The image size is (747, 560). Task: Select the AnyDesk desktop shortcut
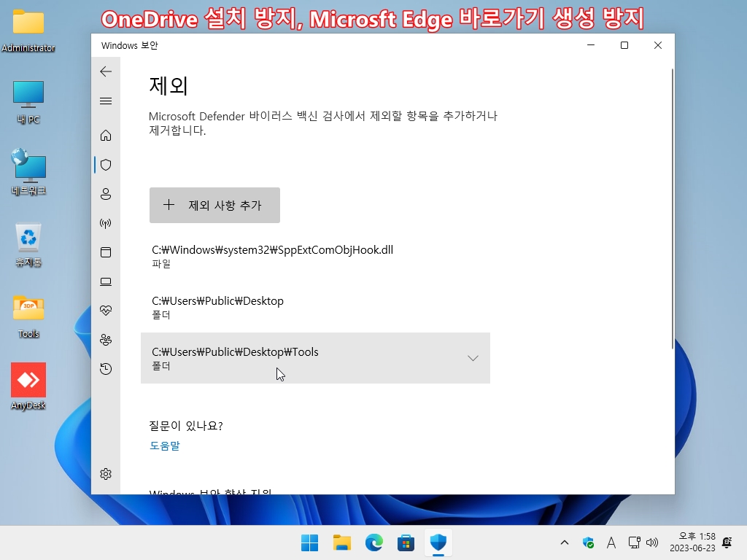pos(28,386)
